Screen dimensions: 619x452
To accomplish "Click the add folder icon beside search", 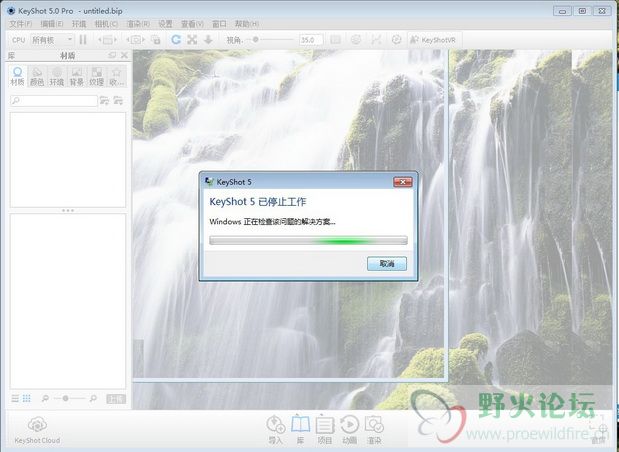I will tap(105, 101).
